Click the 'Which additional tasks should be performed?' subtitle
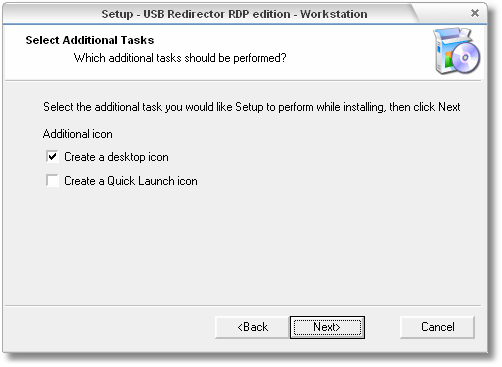Screen dimensions: 502x367 [180, 58]
